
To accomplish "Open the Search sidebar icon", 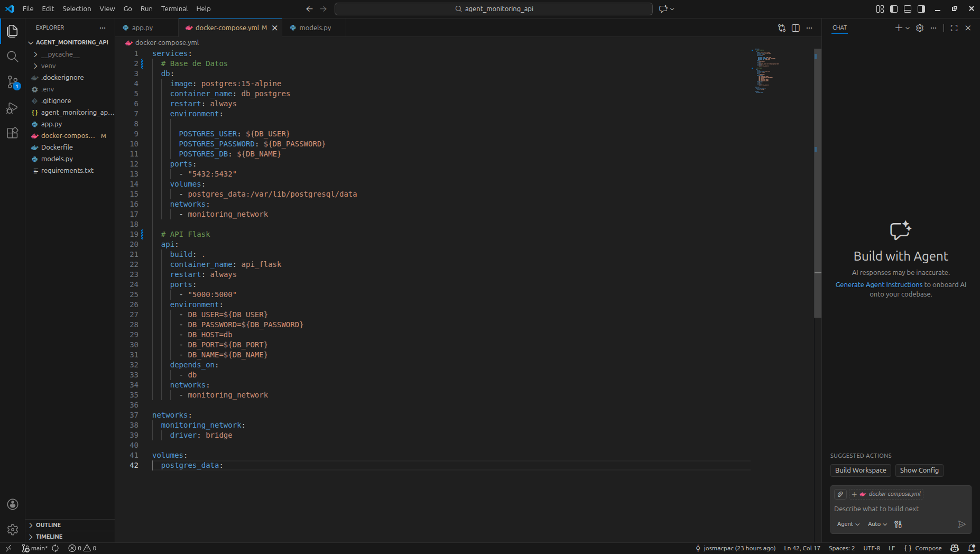I will (13, 57).
